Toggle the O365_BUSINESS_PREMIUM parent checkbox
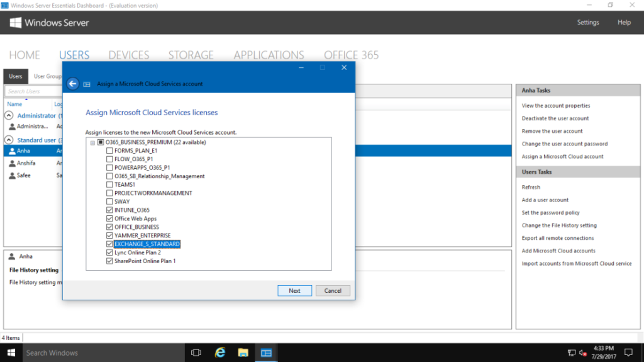 coord(101,142)
